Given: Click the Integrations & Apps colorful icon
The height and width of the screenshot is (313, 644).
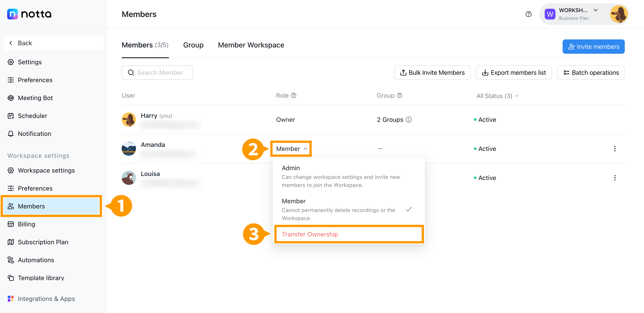Looking at the screenshot, I should [11, 299].
